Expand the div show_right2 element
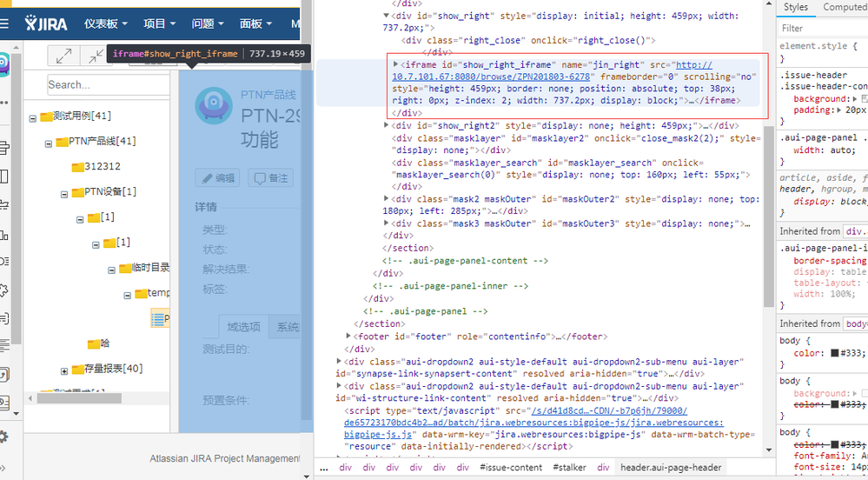 tap(387, 125)
